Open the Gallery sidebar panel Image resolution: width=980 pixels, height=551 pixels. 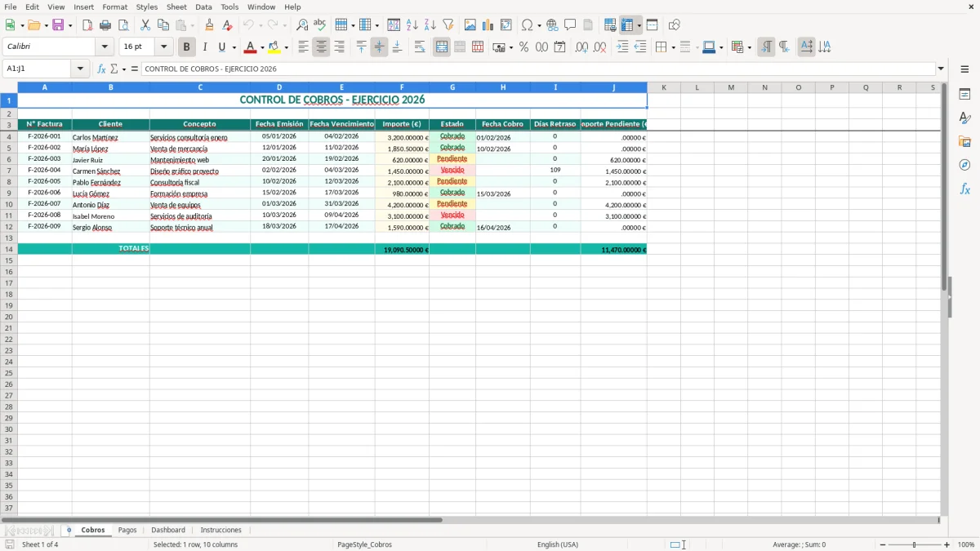[x=964, y=141]
